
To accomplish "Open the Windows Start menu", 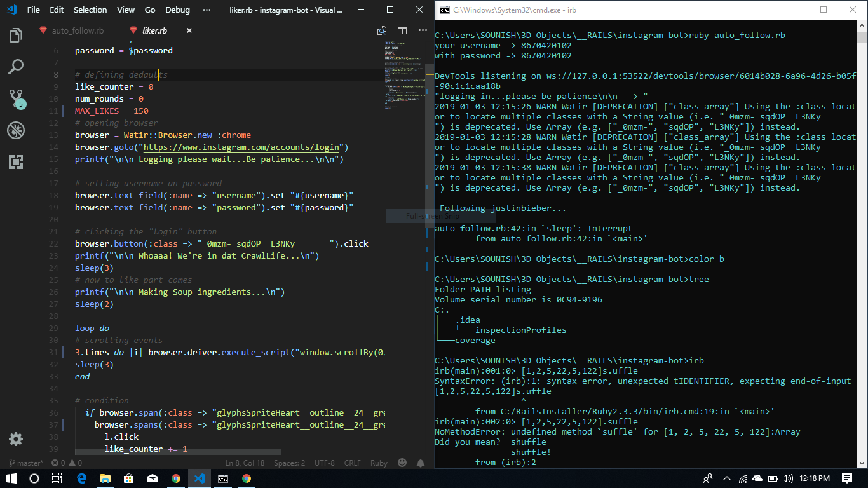I will 11,478.
